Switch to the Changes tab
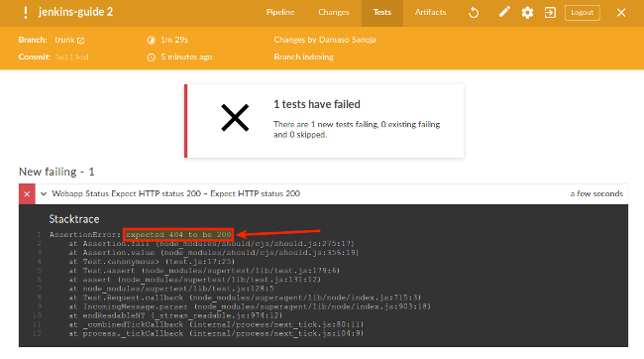The image size is (644, 359). coord(334,12)
